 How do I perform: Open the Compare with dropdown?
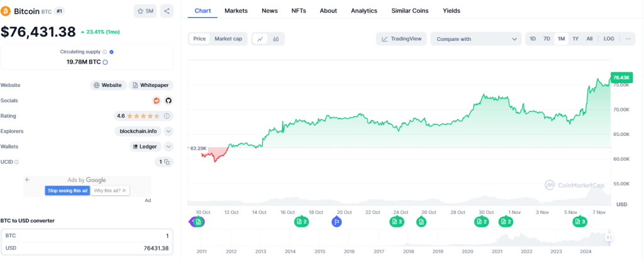tap(476, 39)
